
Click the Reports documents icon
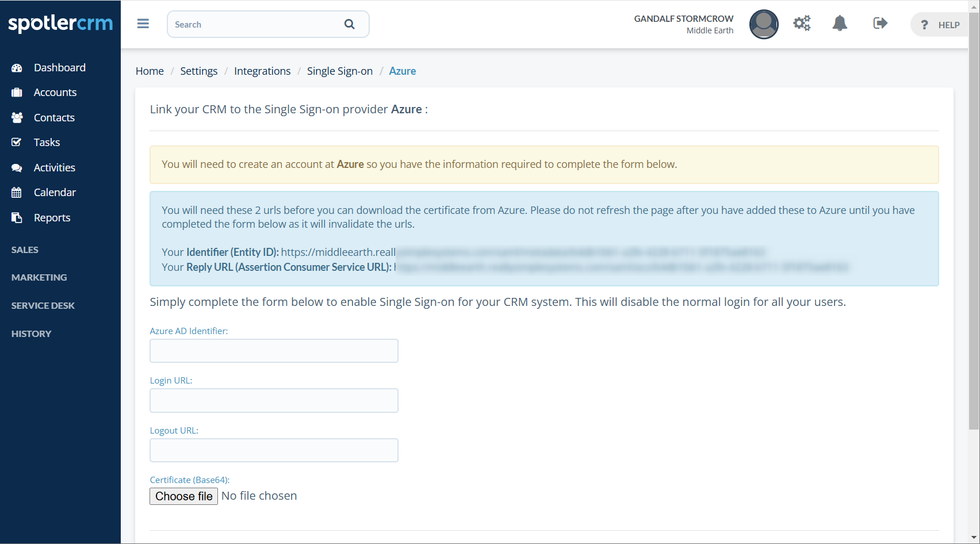(x=17, y=217)
